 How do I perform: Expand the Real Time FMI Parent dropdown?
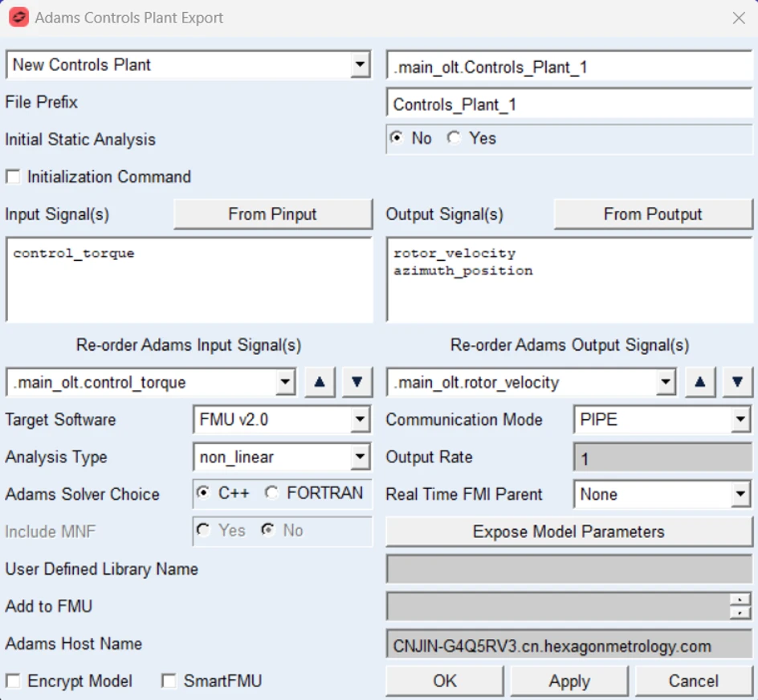(740, 494)
